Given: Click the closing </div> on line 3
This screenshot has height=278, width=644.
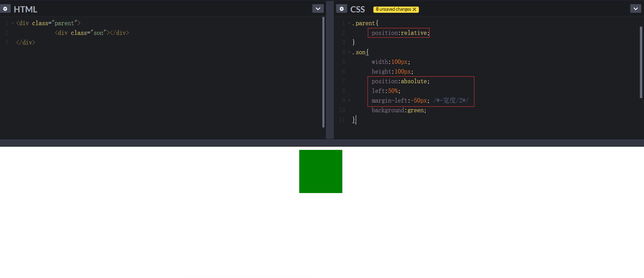Looking at the screenshot, I should pos(26,42).
